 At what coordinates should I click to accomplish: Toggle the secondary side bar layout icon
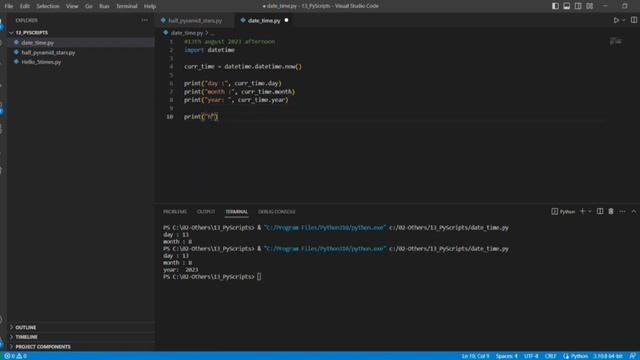(x=578, y=6)
